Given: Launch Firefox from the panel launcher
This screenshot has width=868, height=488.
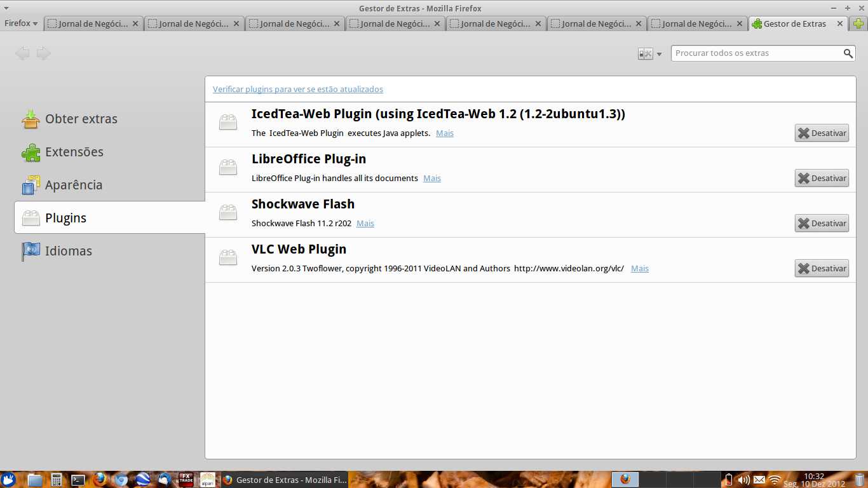Looking at the screenshot, I should (x=99, y=480).
